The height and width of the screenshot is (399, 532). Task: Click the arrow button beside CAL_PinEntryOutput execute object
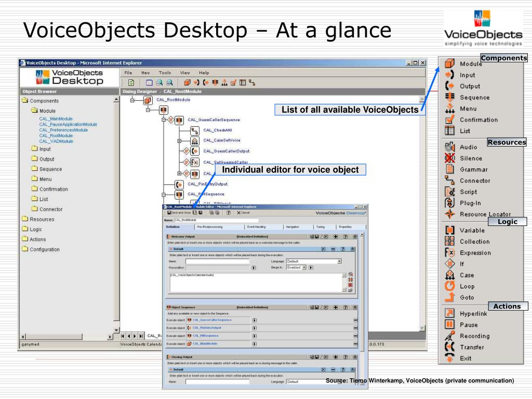[255, 328]
